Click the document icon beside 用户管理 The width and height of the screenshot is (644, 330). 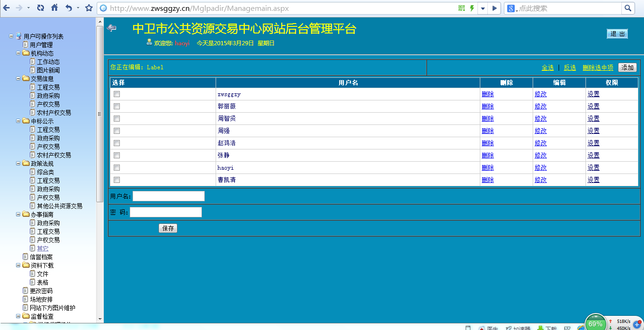point(25,45)
